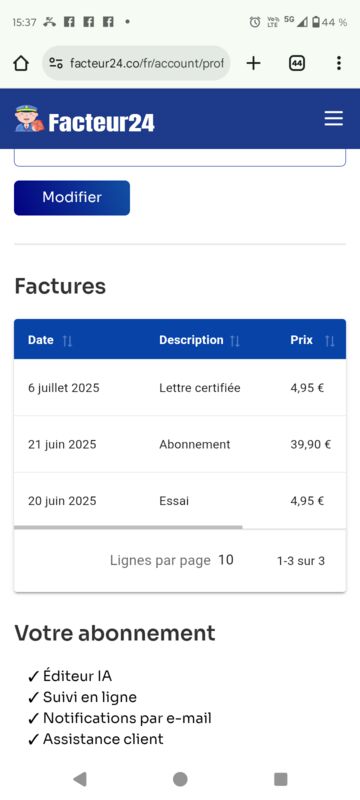360x800 pixels.
Task: Open a new browser tab
Action: (x=253, y=63)
